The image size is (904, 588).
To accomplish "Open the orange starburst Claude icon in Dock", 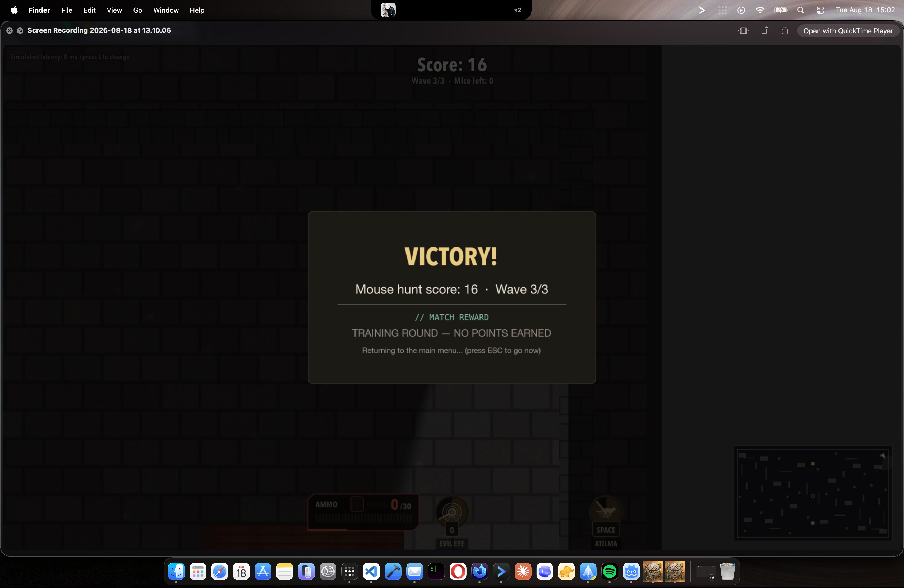I will 523,571.
